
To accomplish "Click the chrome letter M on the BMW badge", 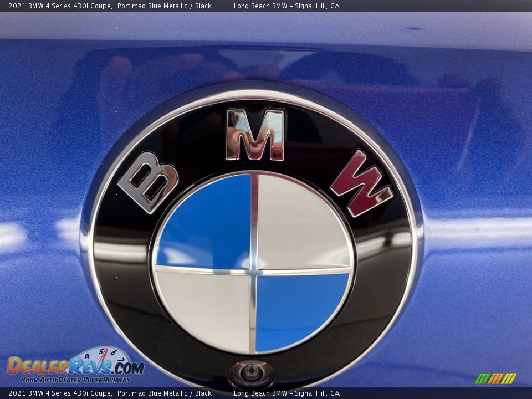I will [x=255, y=134].
